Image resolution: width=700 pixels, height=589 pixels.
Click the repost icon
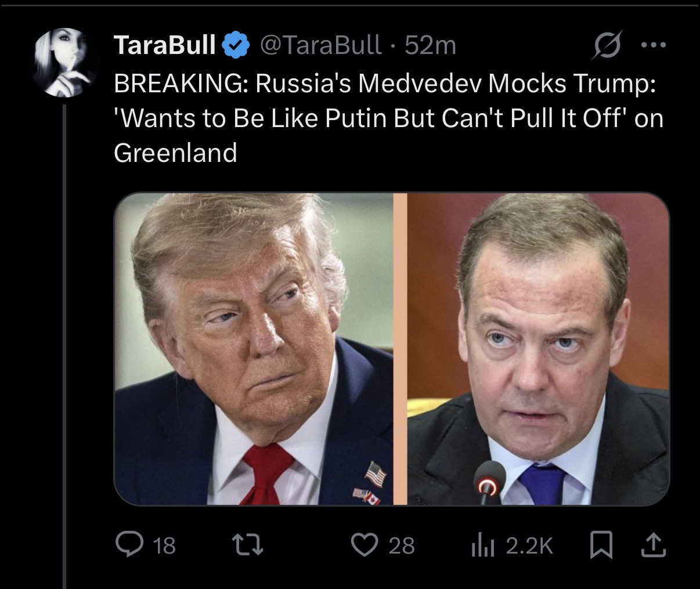pyautogui.click(x=247, y=545)
